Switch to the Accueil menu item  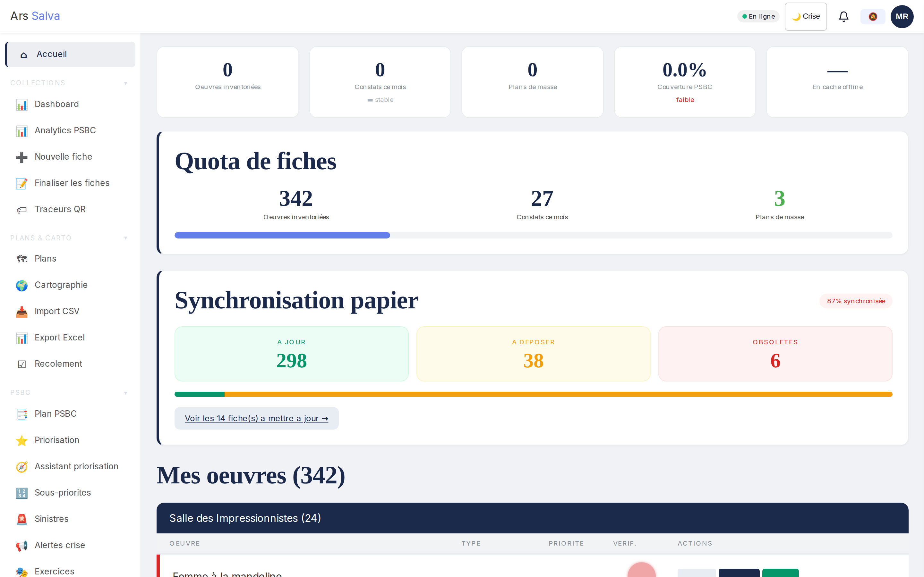pos(52,54)
